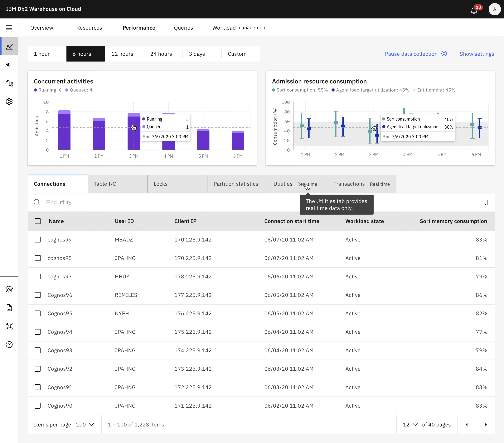
Task: Select the 24 hours time range
Action: tap(161, 54)
